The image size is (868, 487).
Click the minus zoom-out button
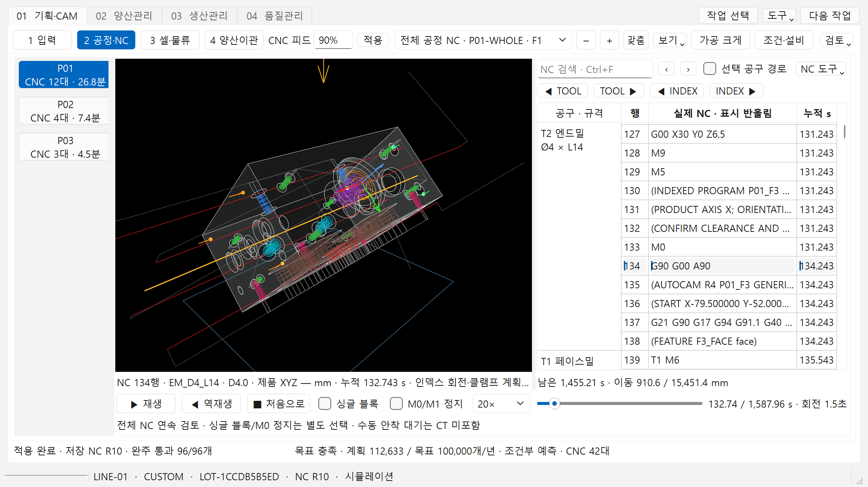tap(586, 40)
